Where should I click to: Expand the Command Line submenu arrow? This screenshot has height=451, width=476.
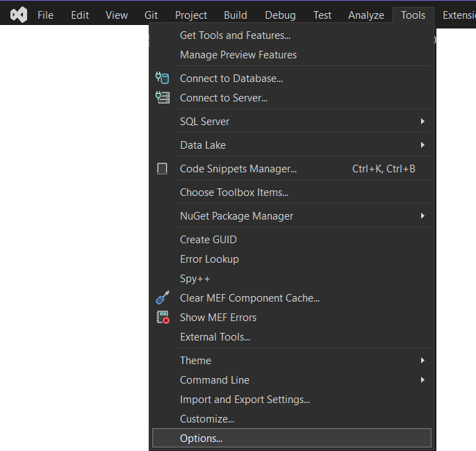pos(422,380)
